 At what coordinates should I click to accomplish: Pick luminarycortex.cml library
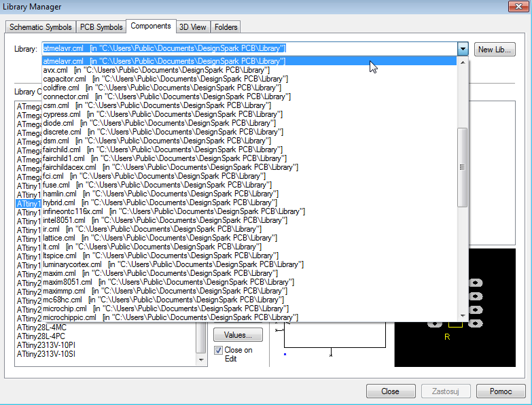[249, 264]
